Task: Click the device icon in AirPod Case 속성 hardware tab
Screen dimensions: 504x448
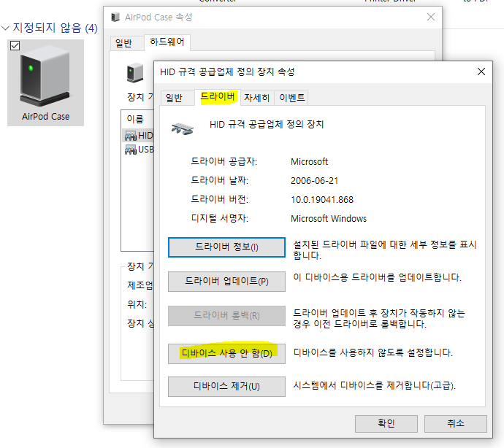Action: (134, 72)
